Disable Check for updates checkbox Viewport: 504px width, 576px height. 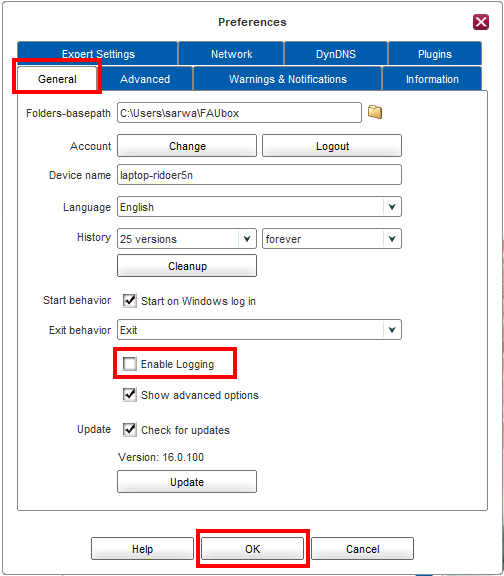coord(130,429)
